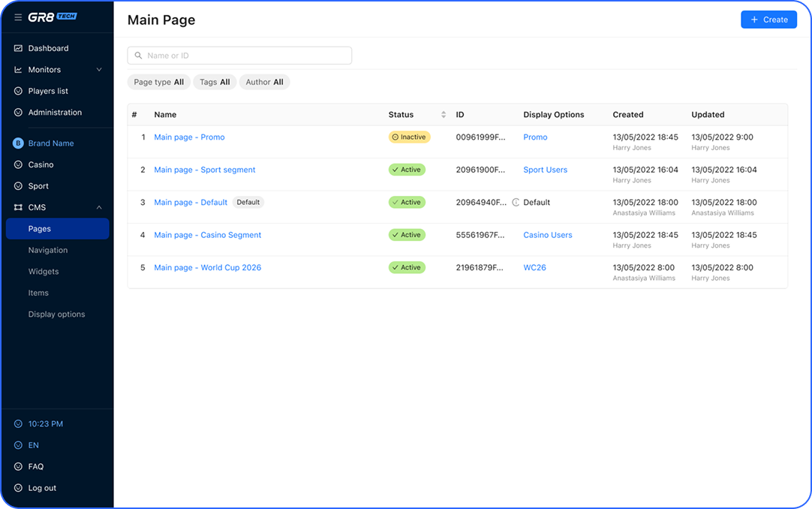Click the Brand Name badge icon
The image size is (812, 509).
point(18,143)
